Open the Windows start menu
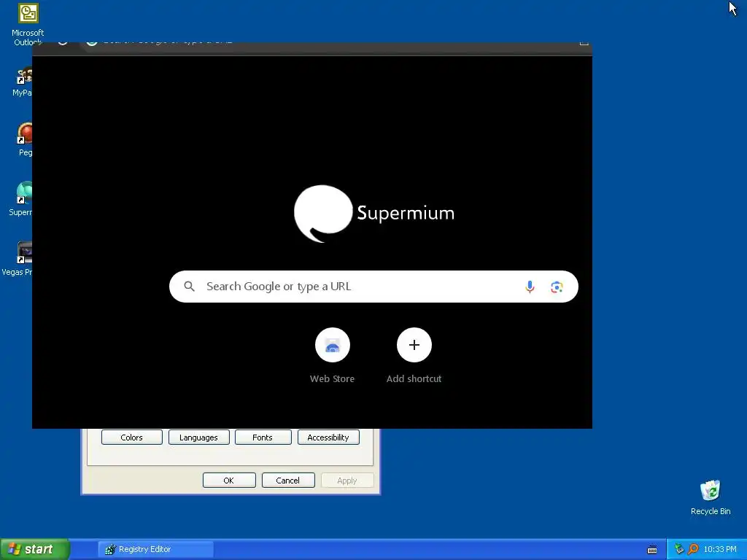747x560 pixels. point(34,549)
